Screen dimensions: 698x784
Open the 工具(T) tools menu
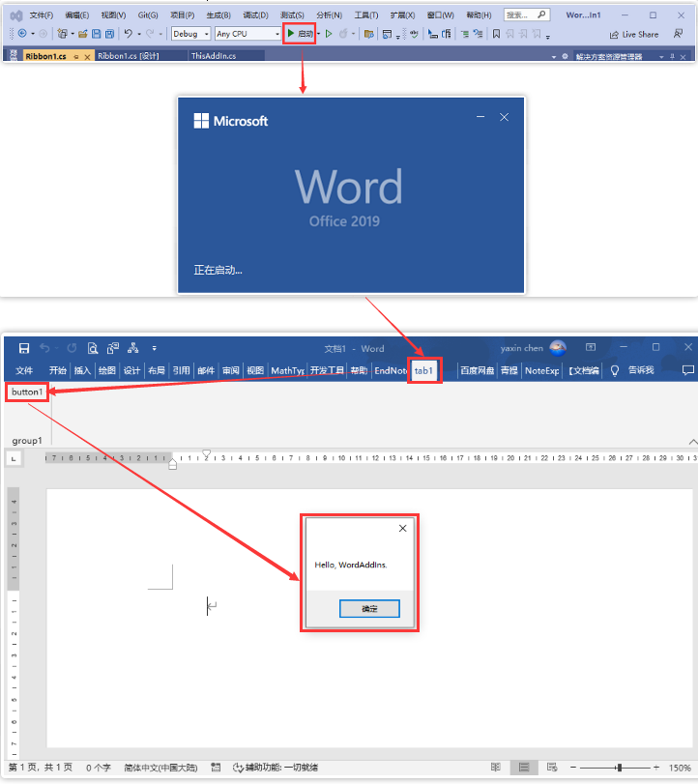pyautogui.click(x=366, y=15)
